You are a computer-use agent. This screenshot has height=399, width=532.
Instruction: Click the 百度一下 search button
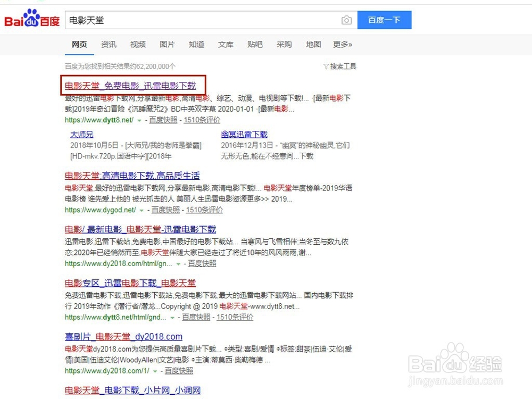385,20
